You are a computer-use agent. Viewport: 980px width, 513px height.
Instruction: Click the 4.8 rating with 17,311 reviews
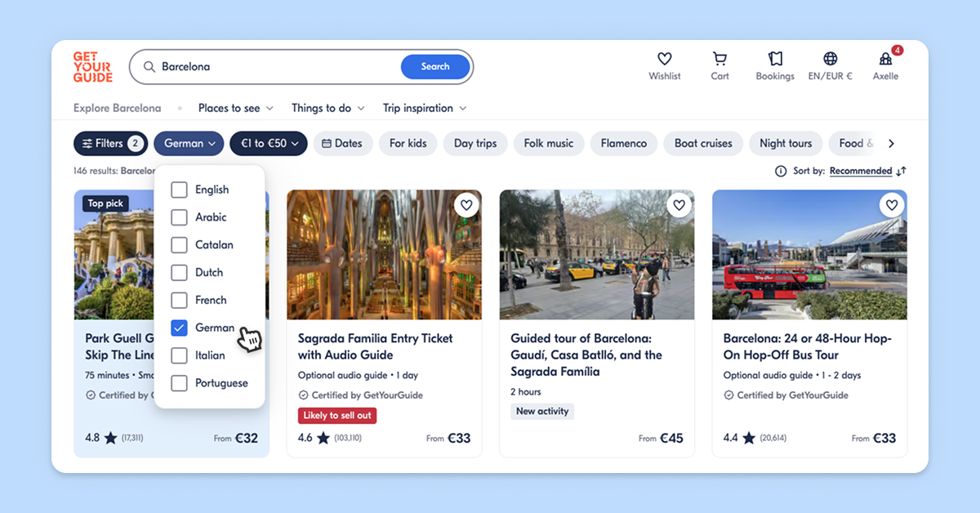114,438
